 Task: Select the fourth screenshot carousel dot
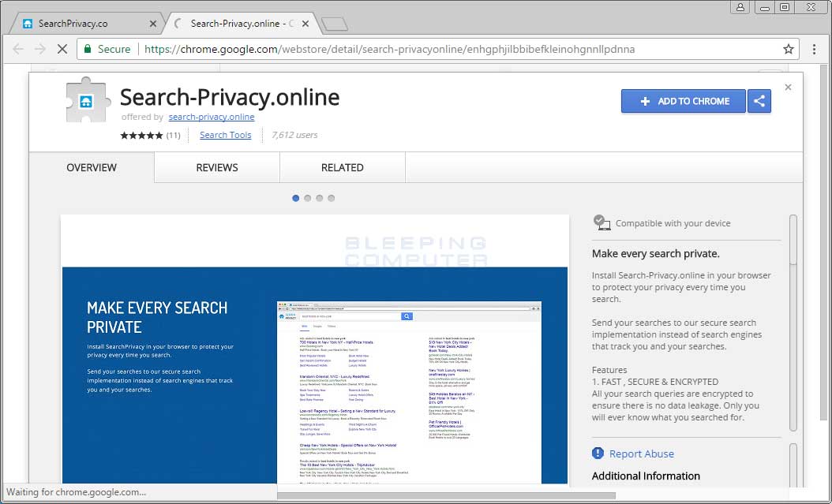tap(331, 198)
